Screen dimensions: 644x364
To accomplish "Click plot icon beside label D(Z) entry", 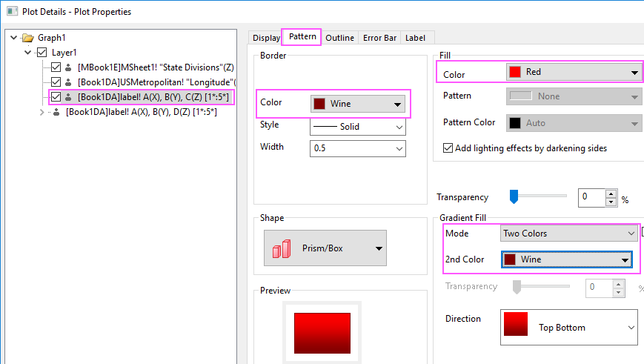I will pyautogui.click(x=56, y=112).
